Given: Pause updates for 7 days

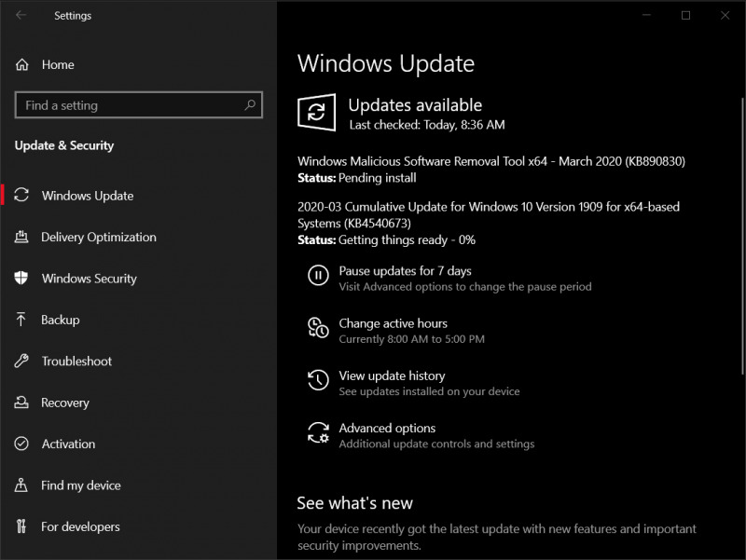Looking at the screenshot, I should 405,271.
